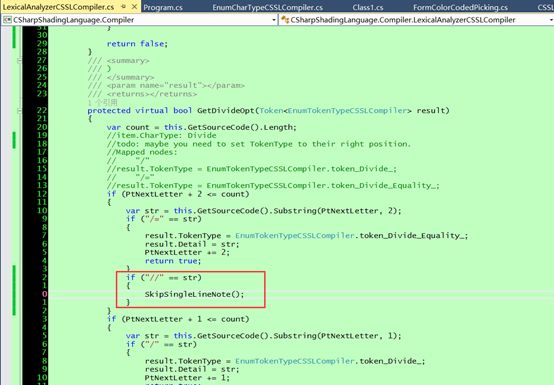Click the '//Mapped nodes:' comment

click(x=142, y=152)
